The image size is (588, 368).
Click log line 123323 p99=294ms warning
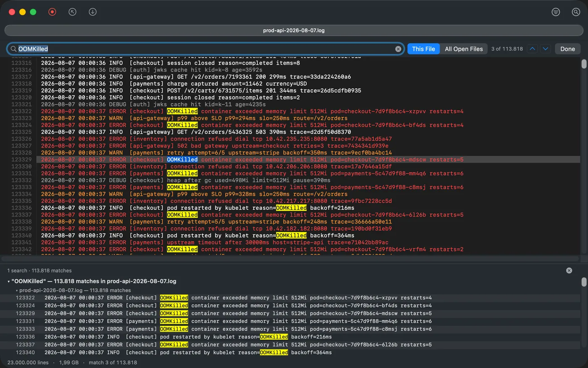(194, 118)
